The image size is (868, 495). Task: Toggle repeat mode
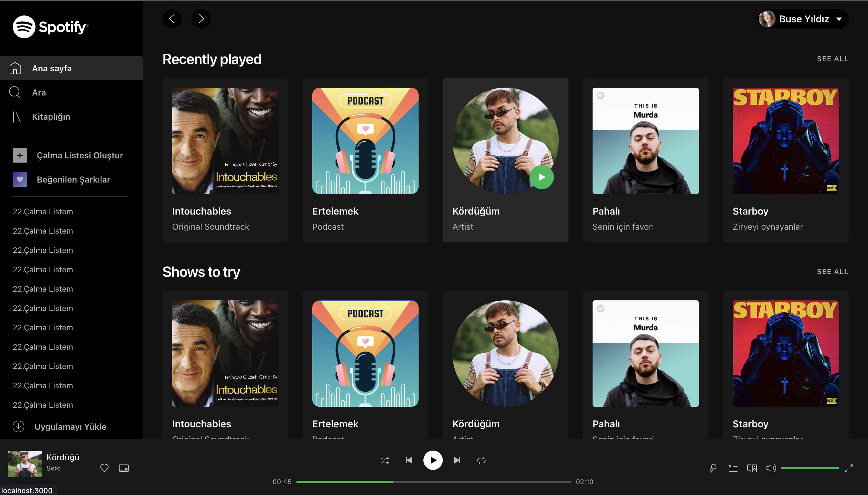click(x=481, y=460)
